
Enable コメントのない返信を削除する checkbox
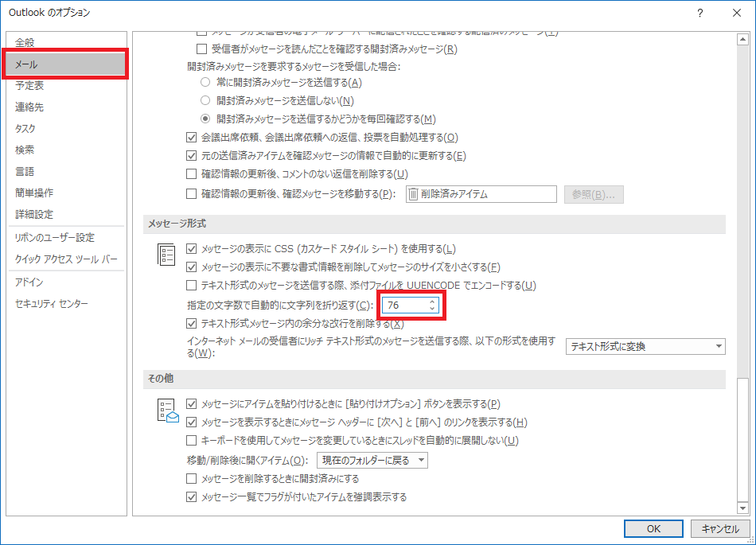pos(192,174)
